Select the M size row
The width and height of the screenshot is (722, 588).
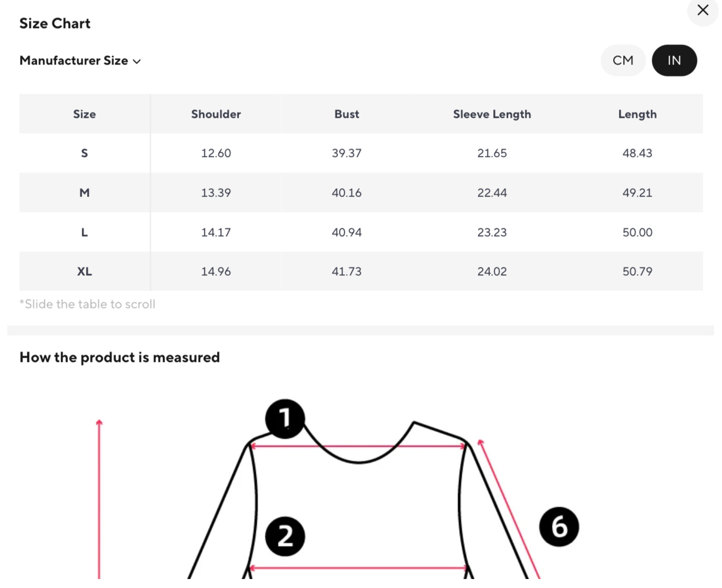85,193
